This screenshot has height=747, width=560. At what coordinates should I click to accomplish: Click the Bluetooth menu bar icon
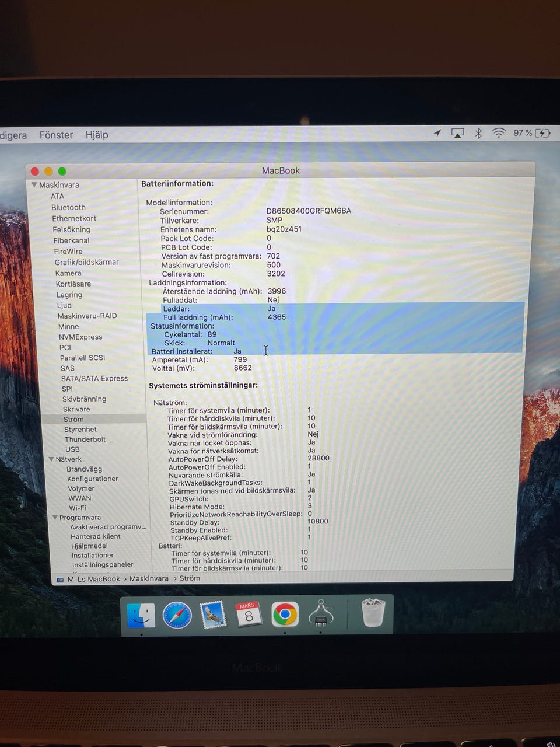[478, 133]
